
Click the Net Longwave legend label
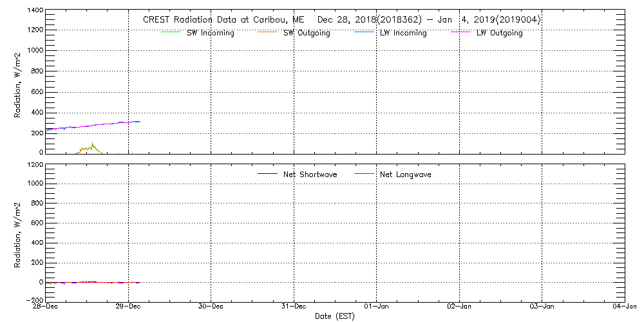406,175
